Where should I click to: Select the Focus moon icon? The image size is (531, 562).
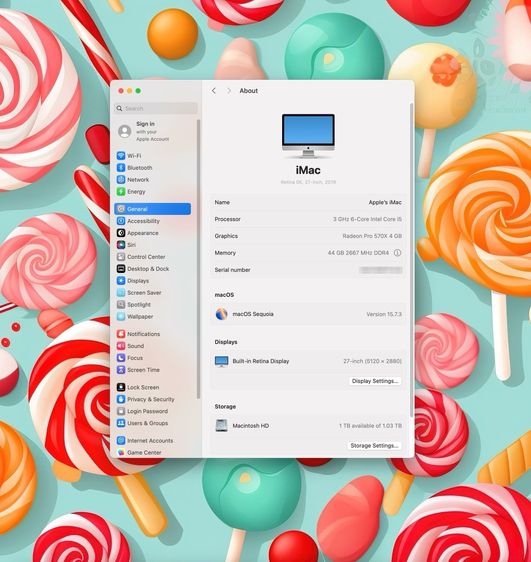tap(121, 358)
